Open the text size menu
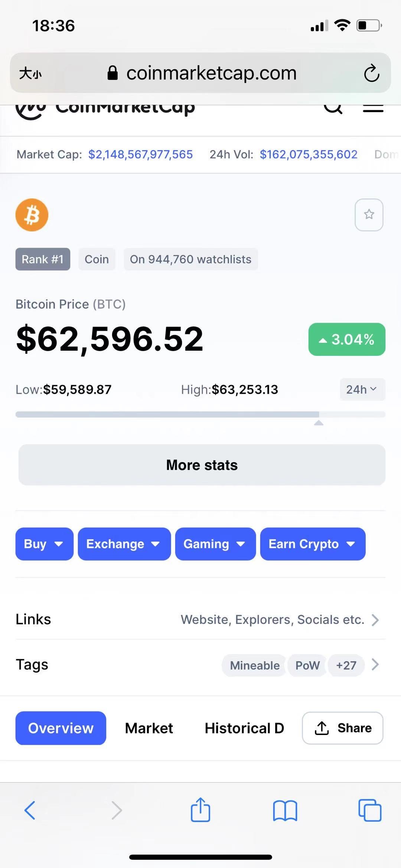 point(30,73)
